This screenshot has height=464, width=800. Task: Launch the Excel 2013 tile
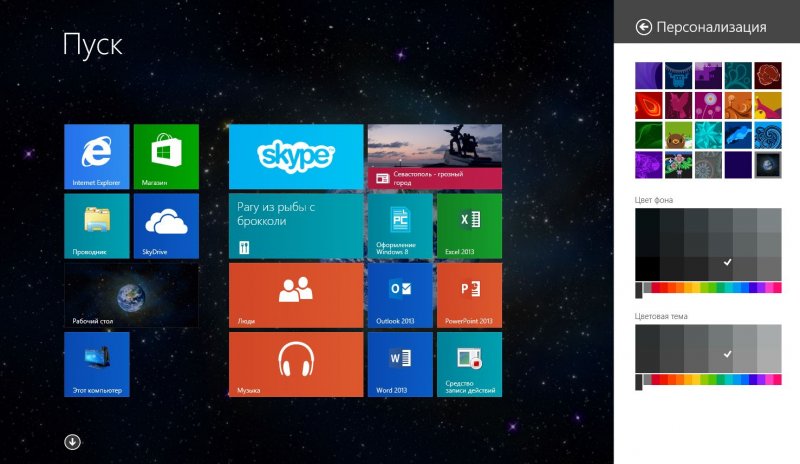click(469, 226)
